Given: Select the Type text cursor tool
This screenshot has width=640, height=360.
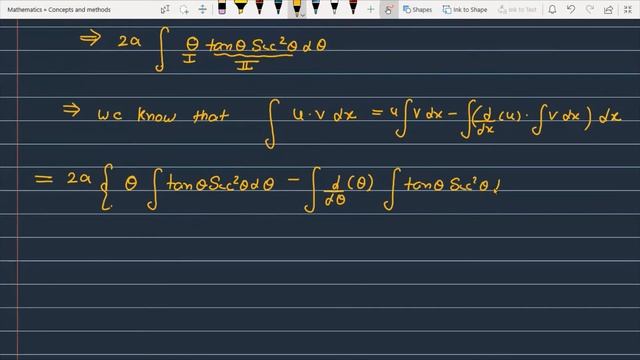Looking at the screenshot, I should click(x=165, y=9).
